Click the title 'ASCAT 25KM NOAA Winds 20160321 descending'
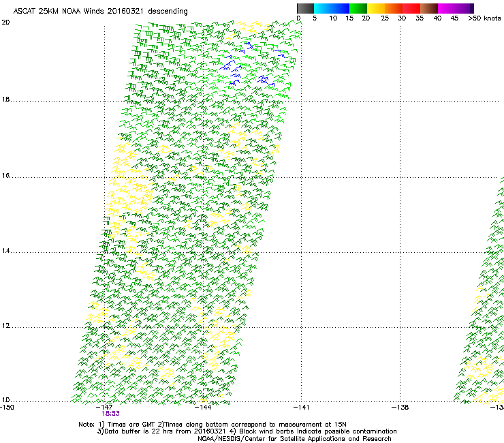The image size is (504, 443). click(x=100, y=12)
